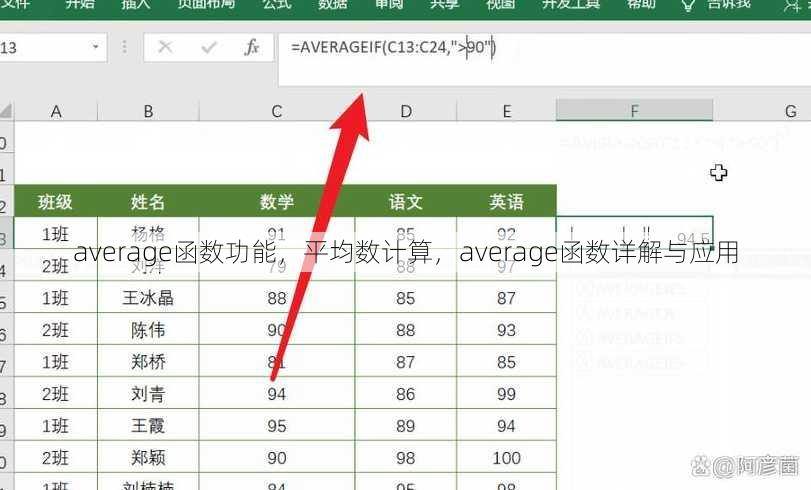Select 刘青's English score 99
The image size is (811, 490).
[506, 394]
